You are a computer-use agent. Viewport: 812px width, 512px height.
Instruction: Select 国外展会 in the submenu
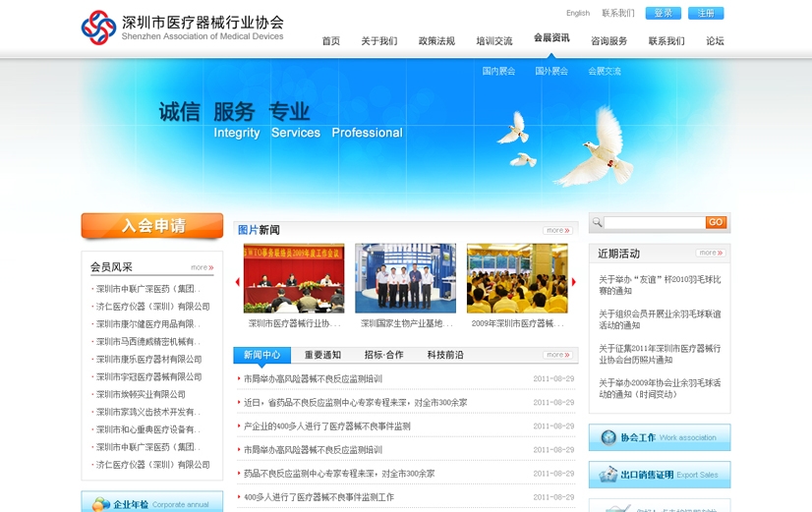click(551, 72)
